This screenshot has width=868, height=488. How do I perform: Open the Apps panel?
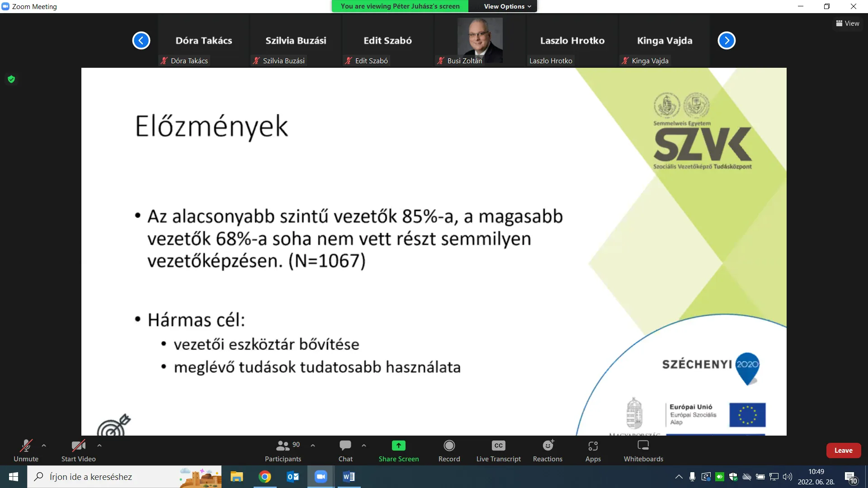click(x=593, y=450)
